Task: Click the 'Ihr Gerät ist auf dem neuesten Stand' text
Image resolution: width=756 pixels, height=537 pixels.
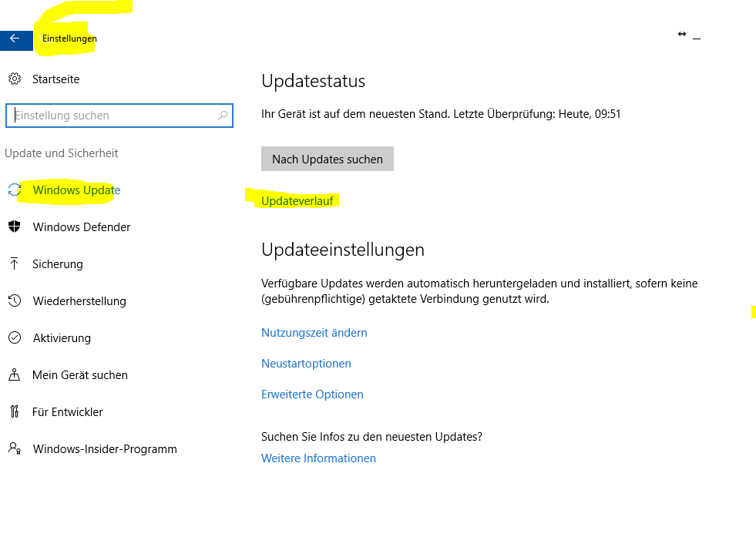Action: point(355,114)
